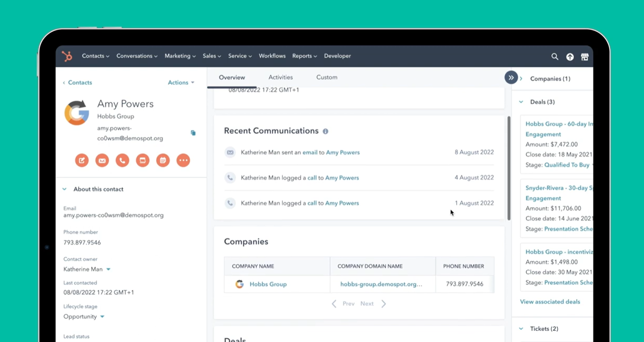Go to previous companies page arrow

tap(334, 304)
